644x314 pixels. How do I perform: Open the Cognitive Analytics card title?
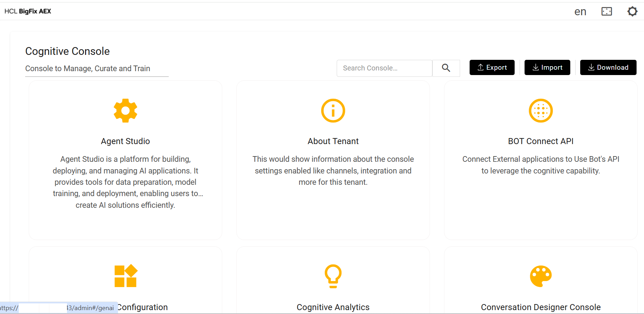333,307
